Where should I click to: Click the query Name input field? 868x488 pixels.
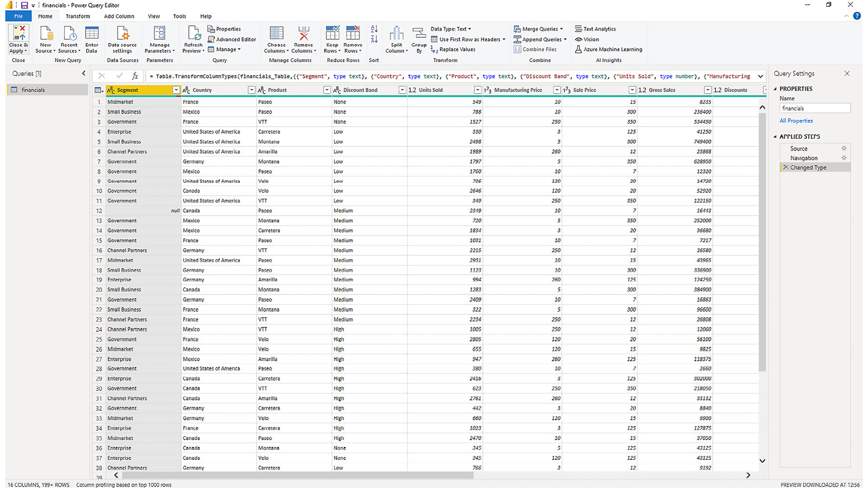point(814,108)
